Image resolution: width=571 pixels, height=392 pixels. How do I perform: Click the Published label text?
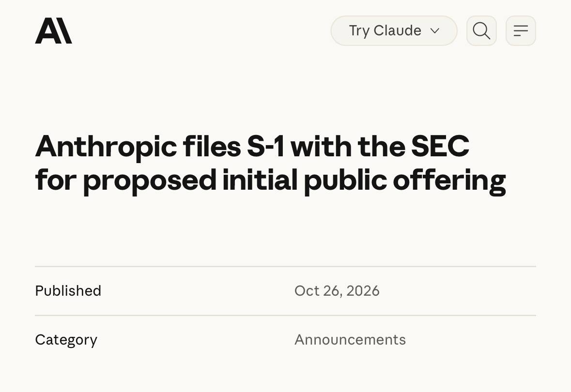pos(68,291)
